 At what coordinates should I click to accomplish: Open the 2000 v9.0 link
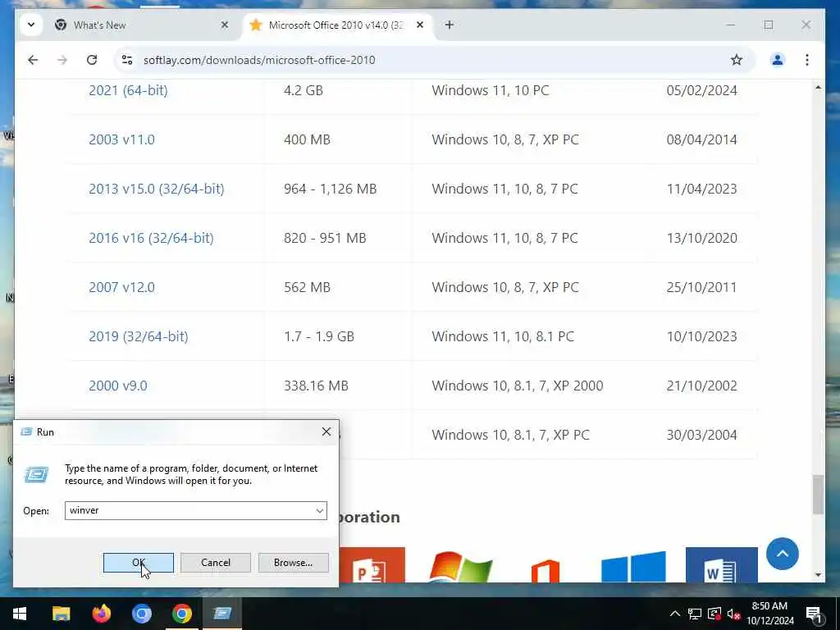tap(118, 386)
